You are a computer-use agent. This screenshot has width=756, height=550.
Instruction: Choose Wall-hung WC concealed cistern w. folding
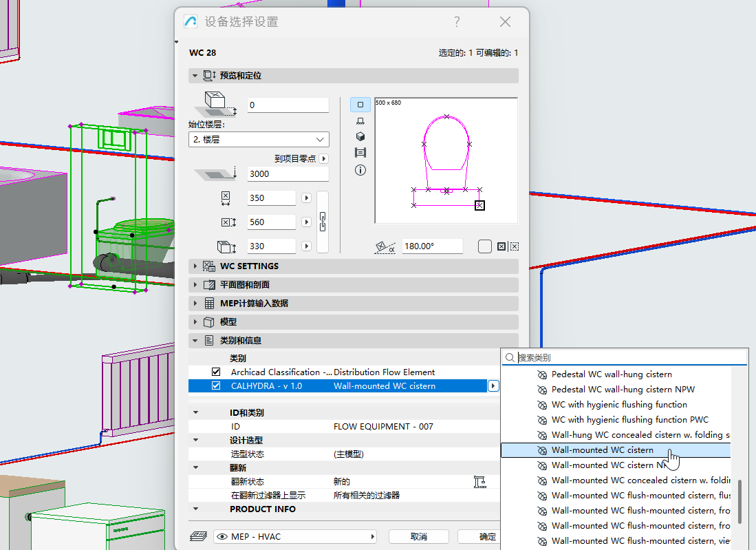click(616, 434)
